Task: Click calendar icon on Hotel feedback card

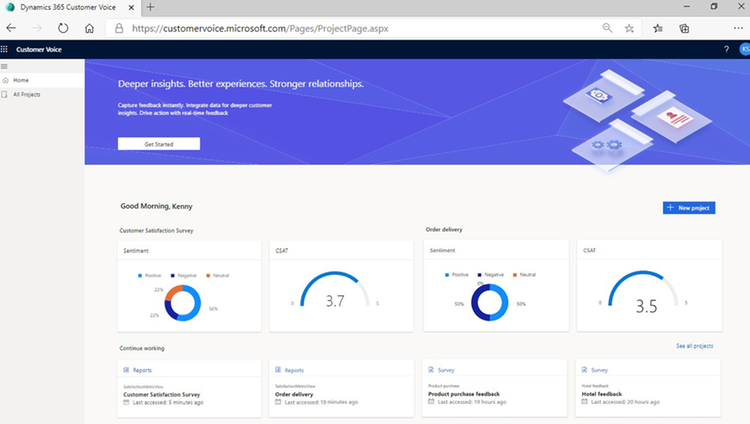Action: 585,402
